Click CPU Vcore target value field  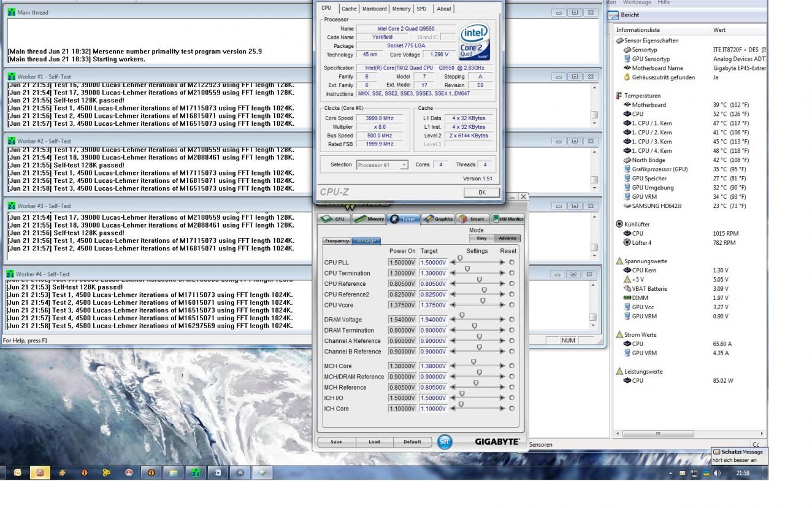pos(434,305)
